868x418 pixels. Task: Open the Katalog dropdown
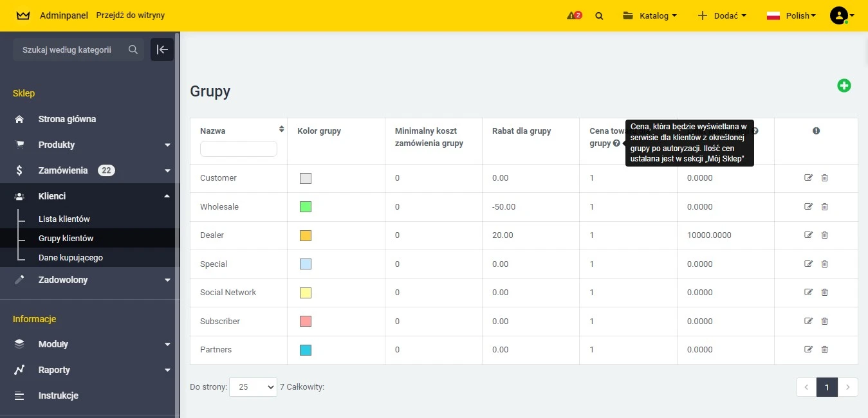point(649,15)
